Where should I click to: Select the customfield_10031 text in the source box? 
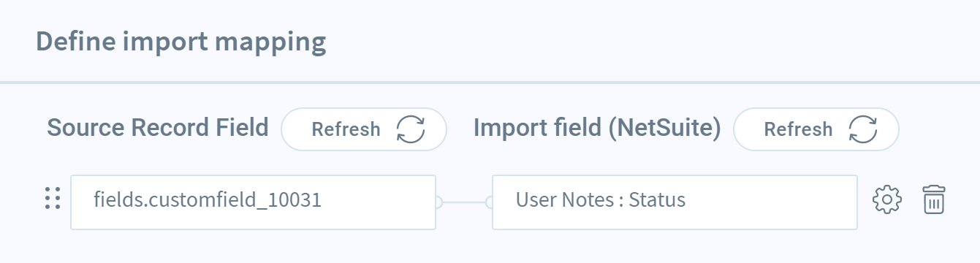click(x=233, y=200)
